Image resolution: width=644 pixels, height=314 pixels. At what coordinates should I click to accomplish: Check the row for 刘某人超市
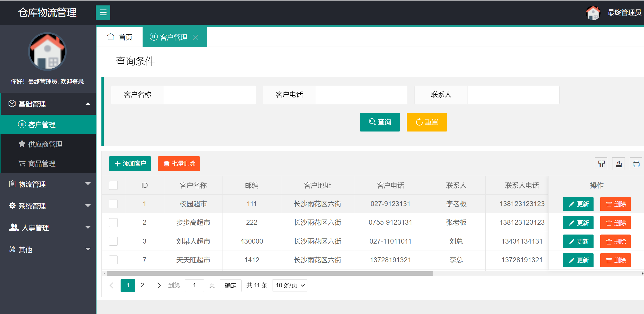click(x=113, y=241)
